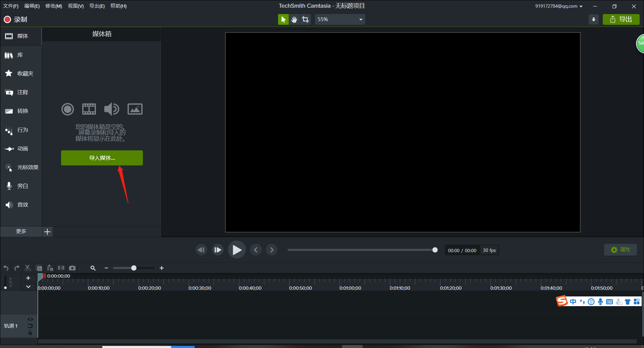
Task: Click the picture image icon in media bin
Action: coord(135,109)
